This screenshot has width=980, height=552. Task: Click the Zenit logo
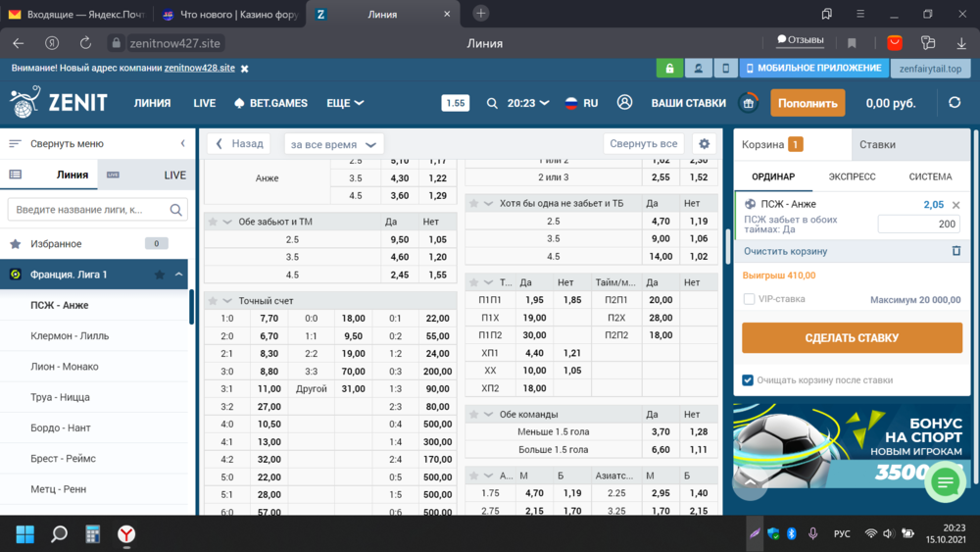pos(59,103)
